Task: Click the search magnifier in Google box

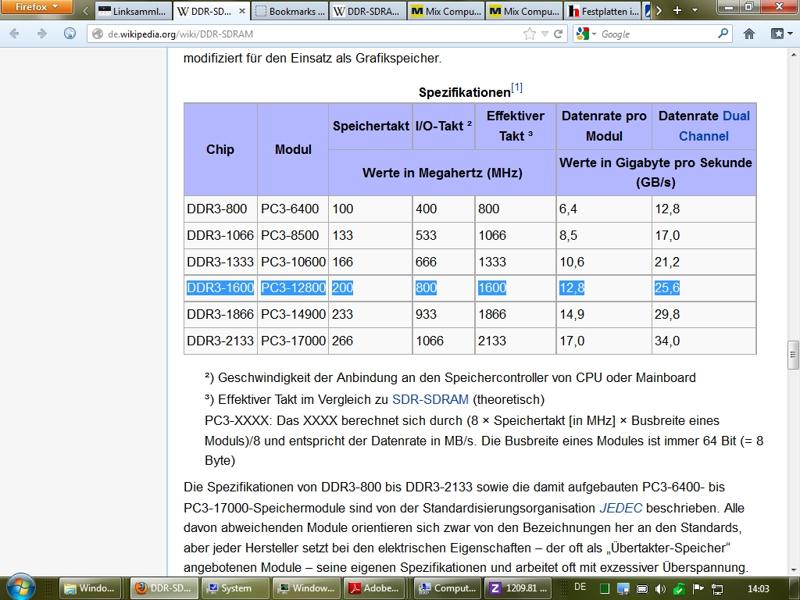Action: coord(724,33)
